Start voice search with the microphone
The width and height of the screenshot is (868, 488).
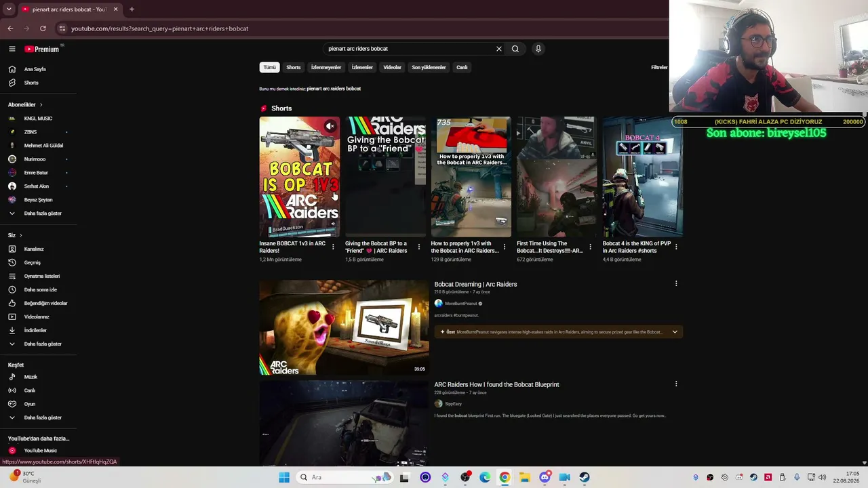[x=538, y=49]
